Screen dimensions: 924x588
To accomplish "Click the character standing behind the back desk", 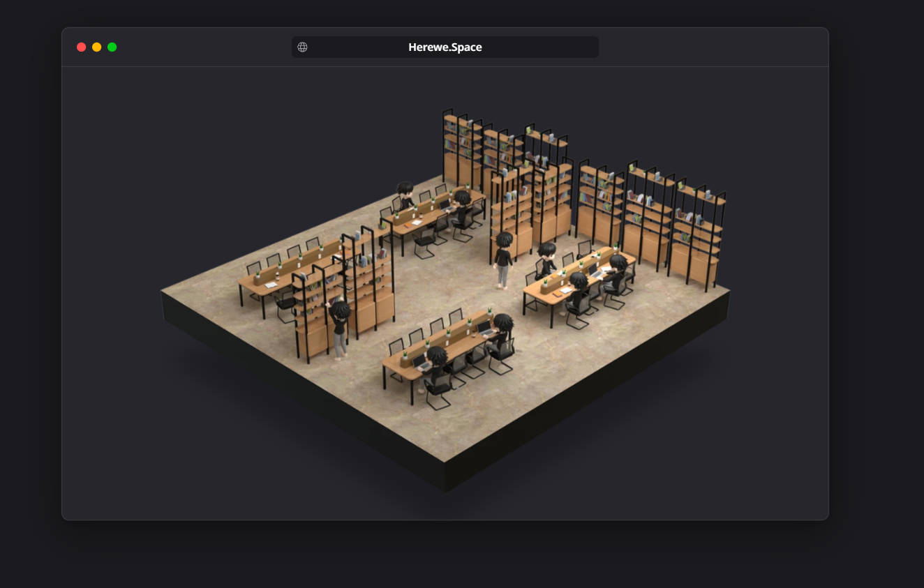I will pos(405,195).
